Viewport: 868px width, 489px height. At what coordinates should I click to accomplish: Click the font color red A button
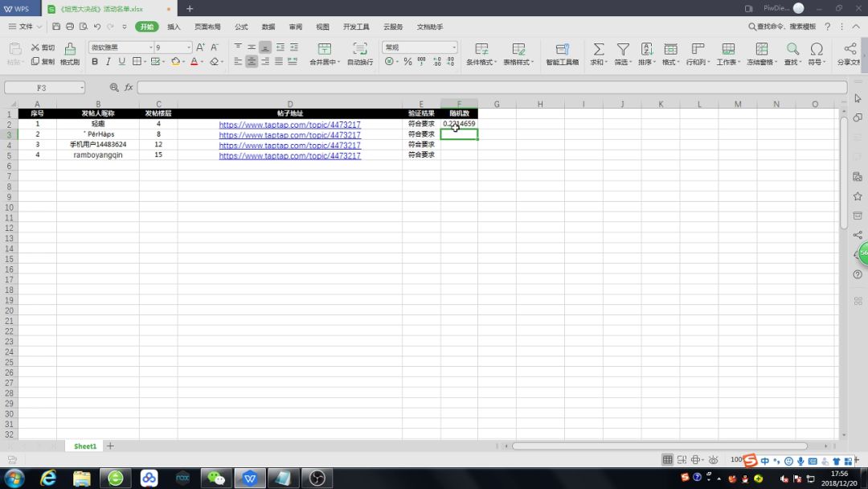(194, 62)
